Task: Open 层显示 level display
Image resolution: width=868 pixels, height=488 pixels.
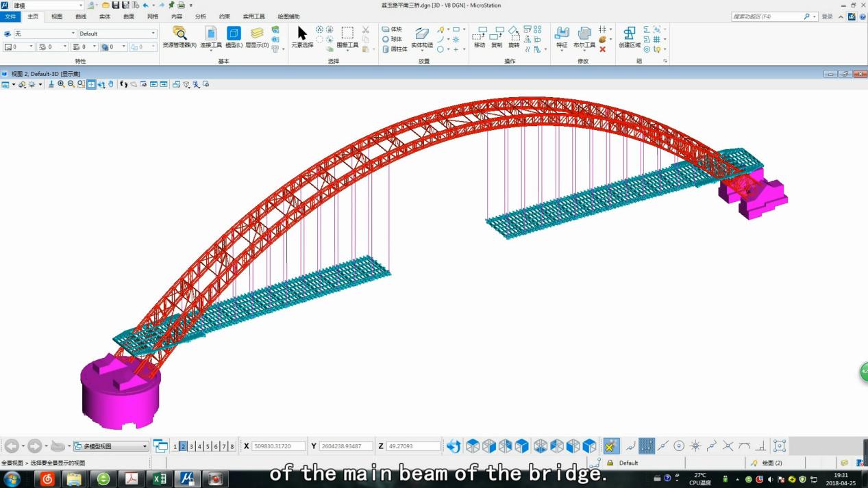Action: 257,37
